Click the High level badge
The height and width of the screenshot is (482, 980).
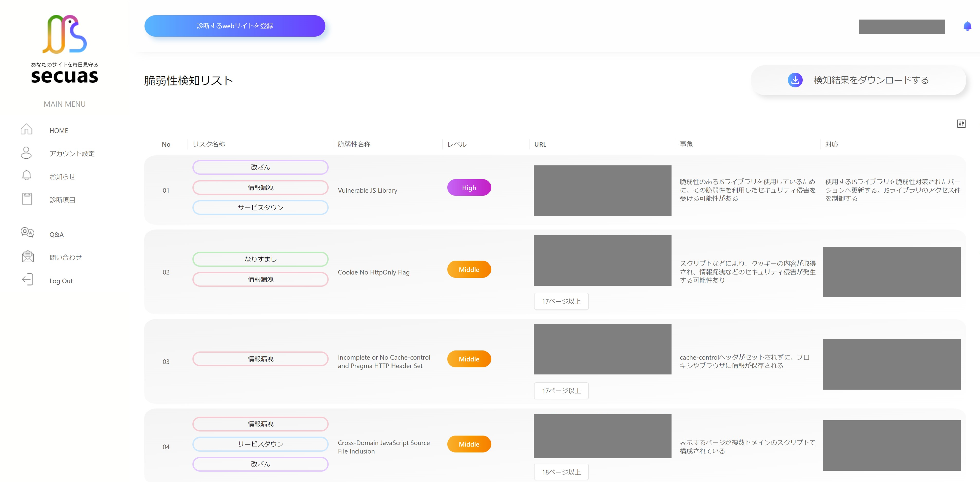coord(469,188)
